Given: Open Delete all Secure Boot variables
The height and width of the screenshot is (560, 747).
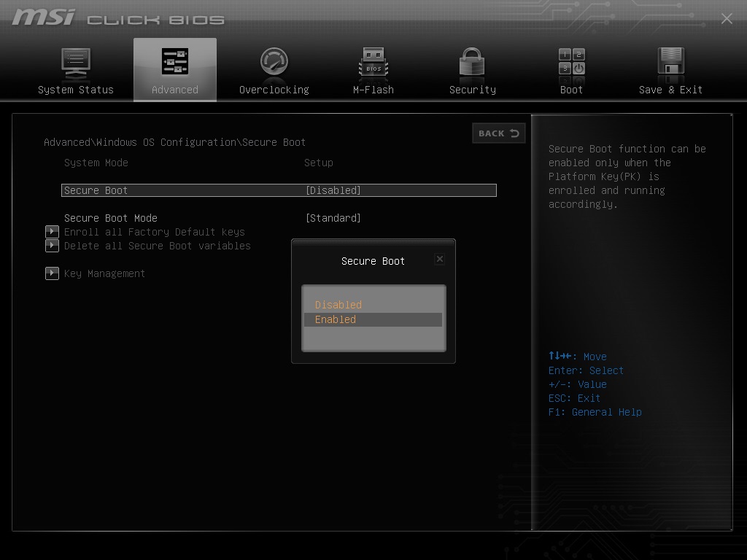Looking at the screenshot, I should click(158, 246).
